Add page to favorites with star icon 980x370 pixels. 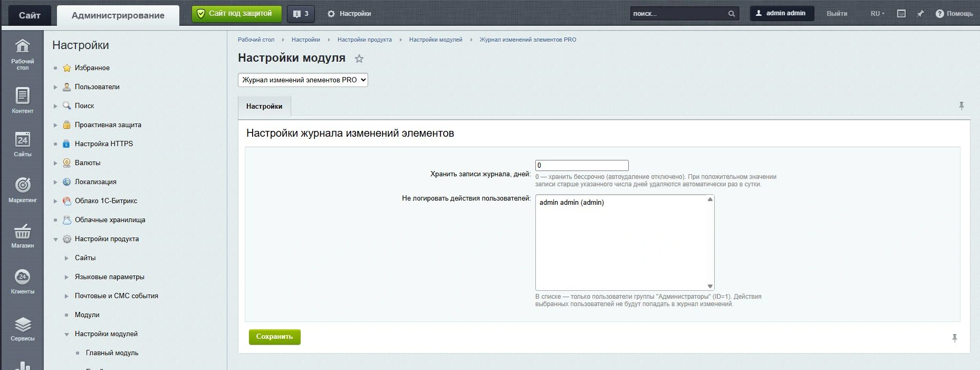click(x=359, y=59)
